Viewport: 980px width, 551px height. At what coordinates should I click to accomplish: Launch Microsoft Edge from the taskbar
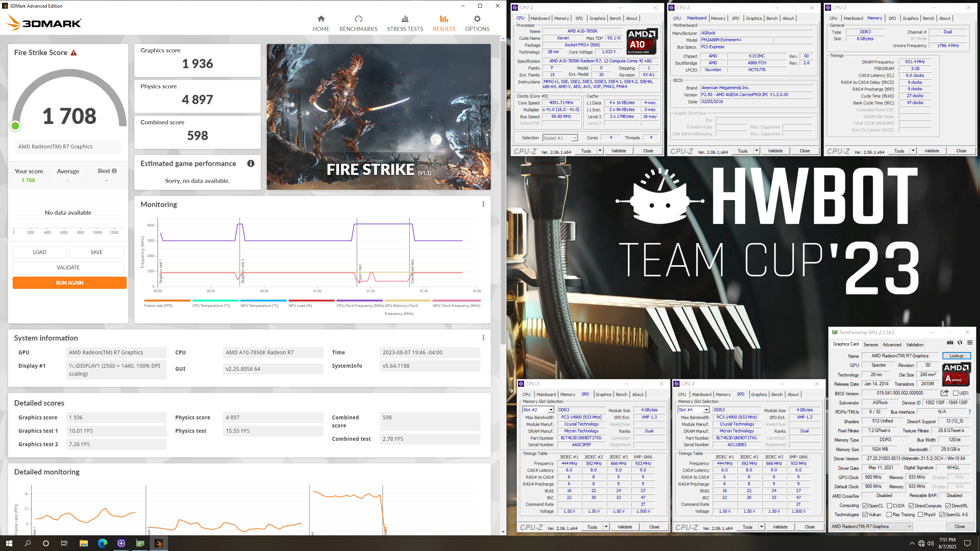coord(102,543)
